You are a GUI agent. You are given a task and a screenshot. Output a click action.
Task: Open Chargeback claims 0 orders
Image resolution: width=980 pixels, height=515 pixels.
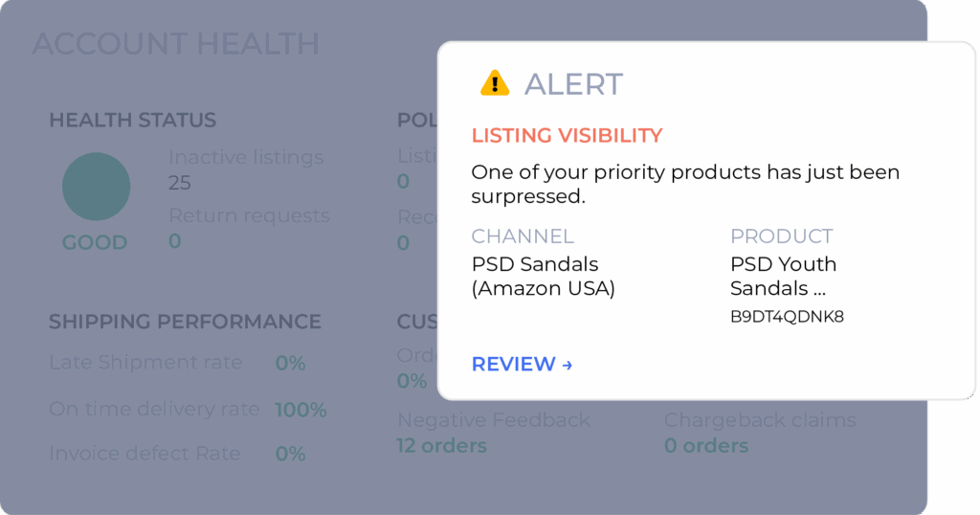706,446
